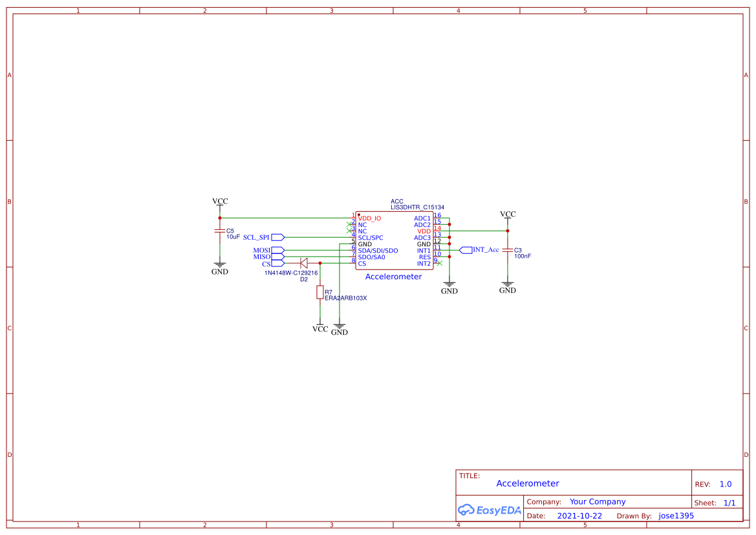This screenshot has height=535, width=756.
Task: Click the VCC power symbol above C3
Action: [508, 215]
